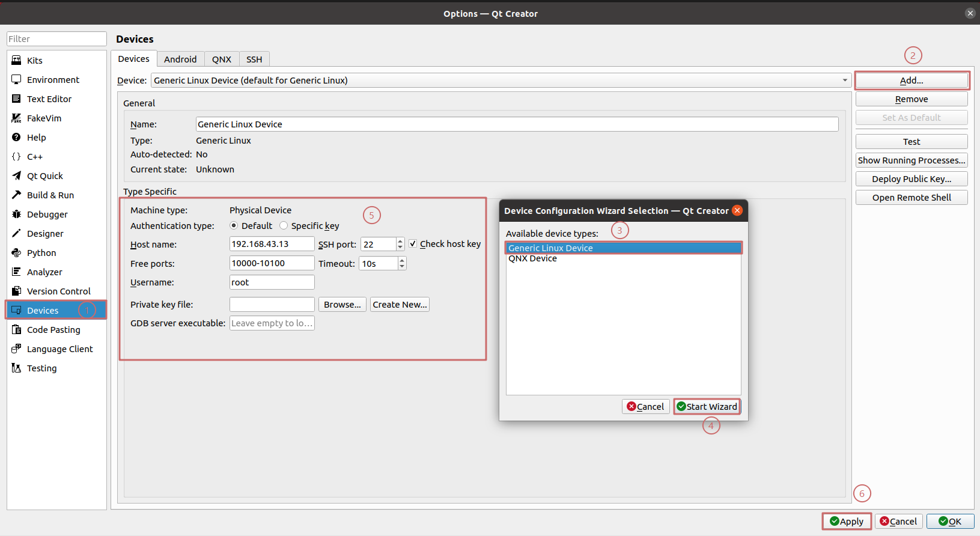This screenshot has width=980, height=536.
Task: Open the Kits settings icon in sidebar
Action: click(x=16, y=60)
